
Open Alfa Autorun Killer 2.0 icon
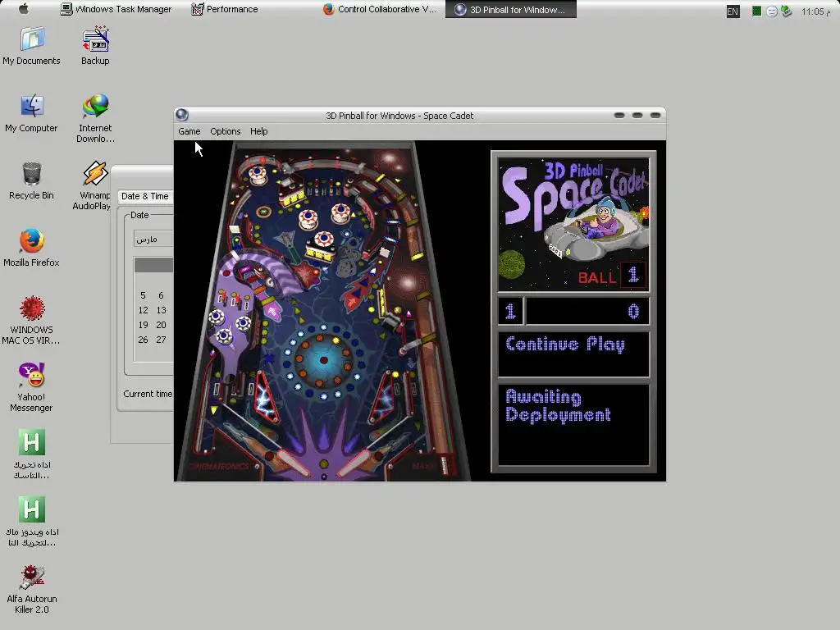tap(32, 589)
